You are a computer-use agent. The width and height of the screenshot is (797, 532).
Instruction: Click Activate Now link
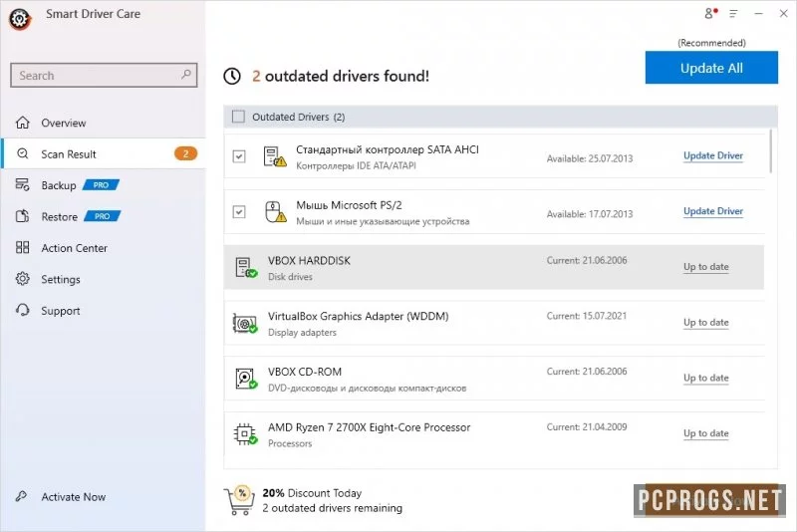pos(73,496)
